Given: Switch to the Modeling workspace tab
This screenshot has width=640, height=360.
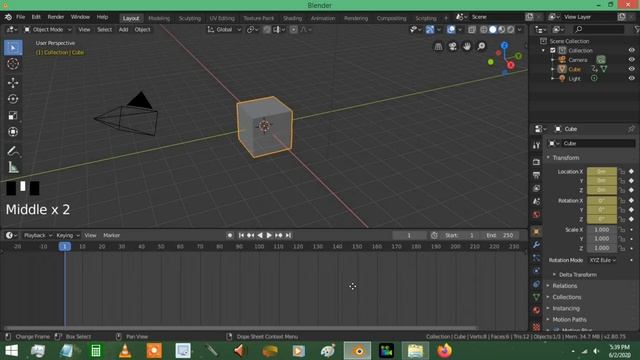Looking at the screenshot, I should [159, 18].
